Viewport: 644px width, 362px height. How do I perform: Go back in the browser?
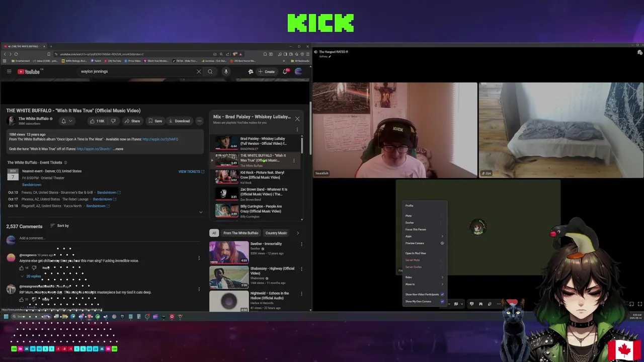point(5,54)
